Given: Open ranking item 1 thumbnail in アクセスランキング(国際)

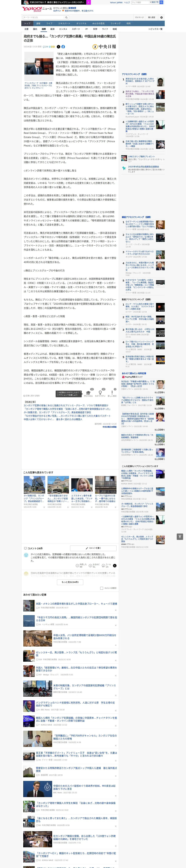Looking at the screenshot, I should pyautogui.click(x=161, y=82).
